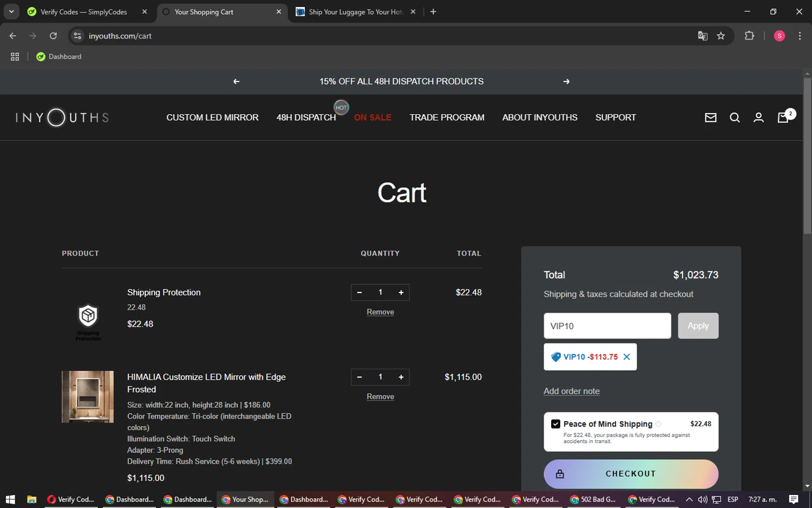
Task: View site information icon in address bar
Action: click(x=77, y=36)
